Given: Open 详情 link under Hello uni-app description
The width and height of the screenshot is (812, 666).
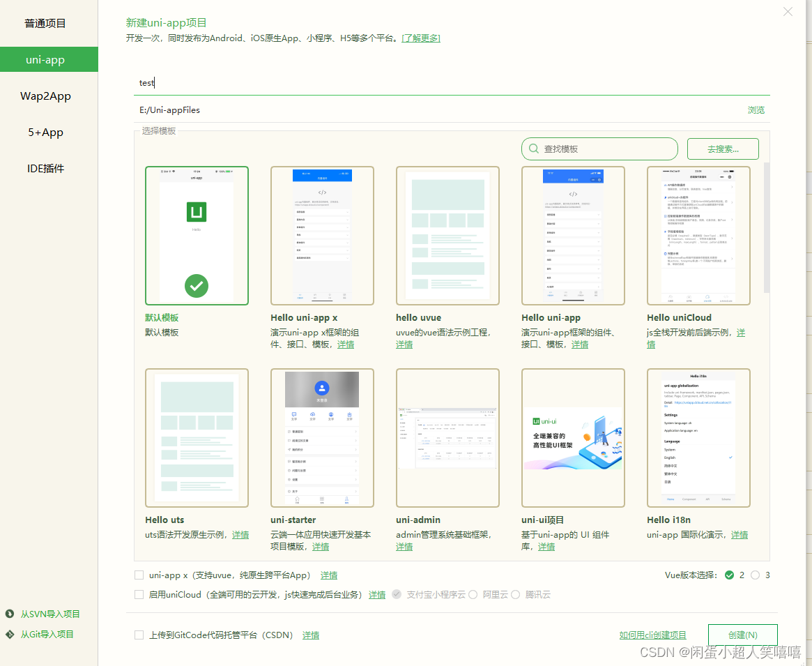Looking at the screenshot, I should [x=580, y=345].
